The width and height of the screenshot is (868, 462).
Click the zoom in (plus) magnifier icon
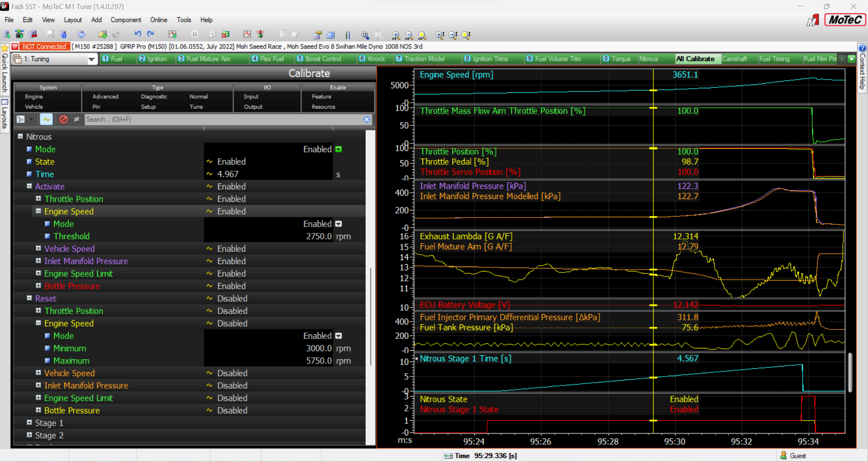coord(396,35)
